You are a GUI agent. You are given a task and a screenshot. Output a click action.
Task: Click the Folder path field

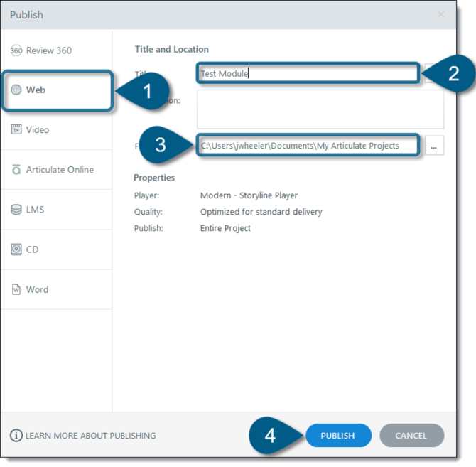[308, 146]
